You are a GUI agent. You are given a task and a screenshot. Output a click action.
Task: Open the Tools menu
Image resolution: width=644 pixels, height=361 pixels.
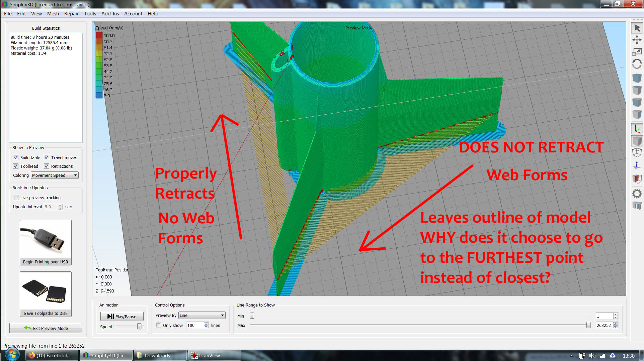90,14
